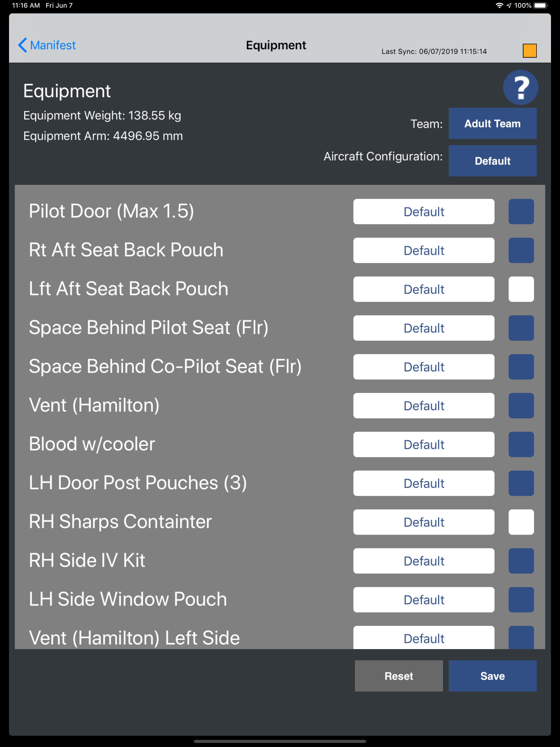Image resolution: width=560 pixels, height=747 pixels.
Task: Enable the RH Sharps Containter checkbox
Action: coord(521,522)
